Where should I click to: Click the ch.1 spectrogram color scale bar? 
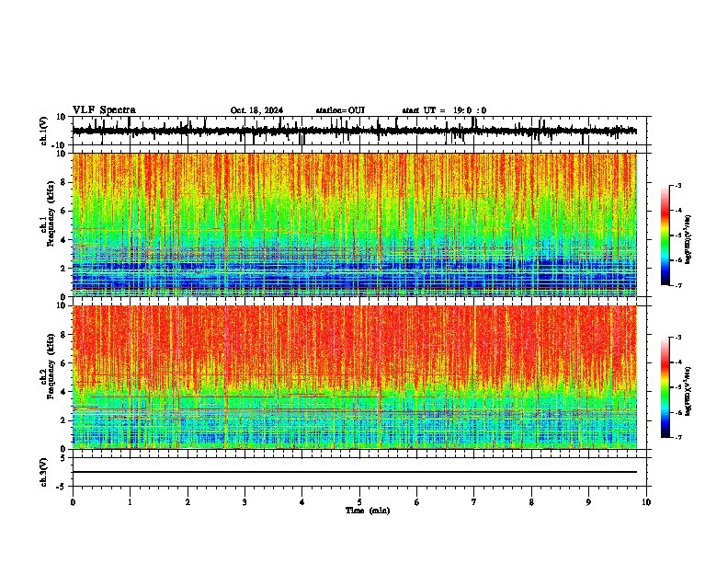tap(665, 236)
